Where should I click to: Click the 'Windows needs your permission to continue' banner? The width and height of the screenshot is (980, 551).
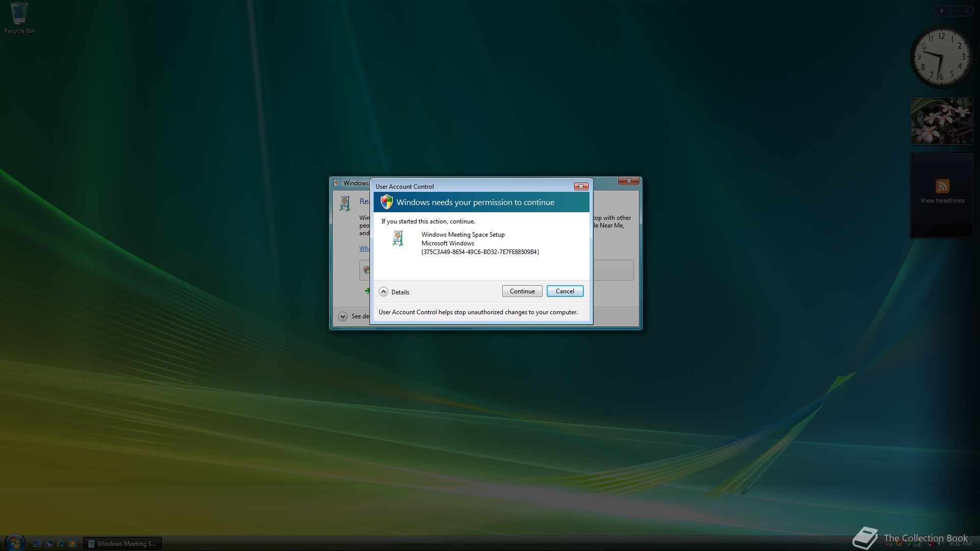tap(481, 203)
